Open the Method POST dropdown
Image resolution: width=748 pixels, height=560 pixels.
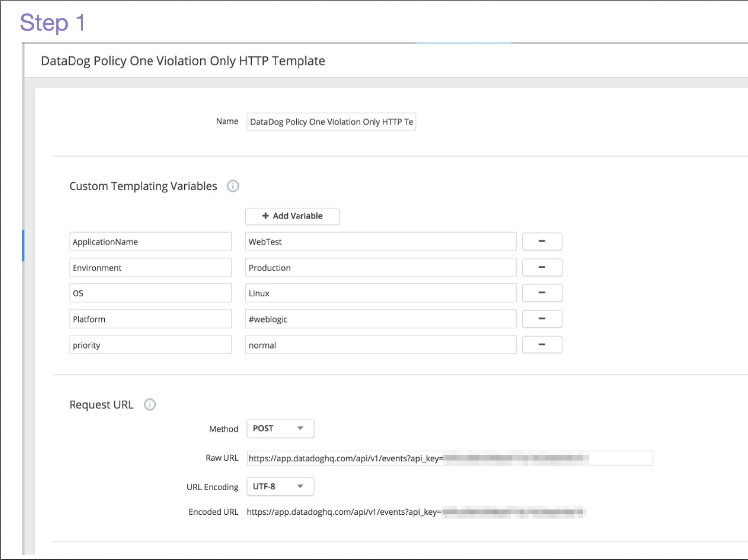[x=280, y=429]
